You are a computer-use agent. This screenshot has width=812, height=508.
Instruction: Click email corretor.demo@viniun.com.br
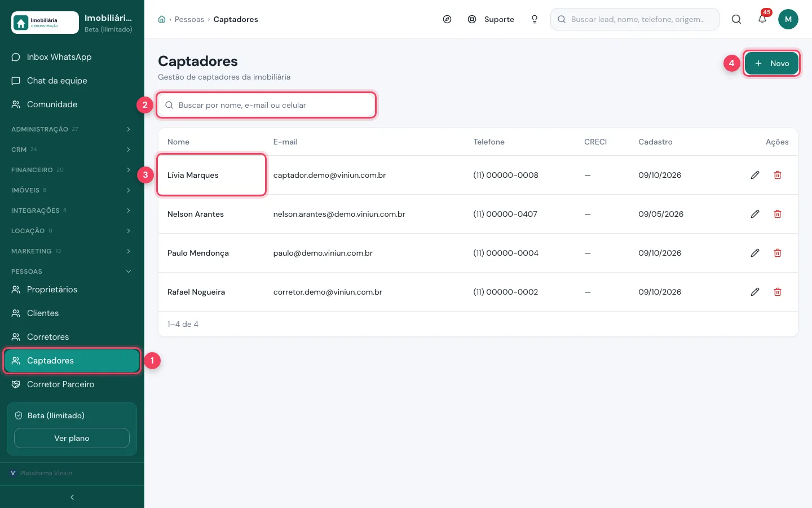click(328, 292)
